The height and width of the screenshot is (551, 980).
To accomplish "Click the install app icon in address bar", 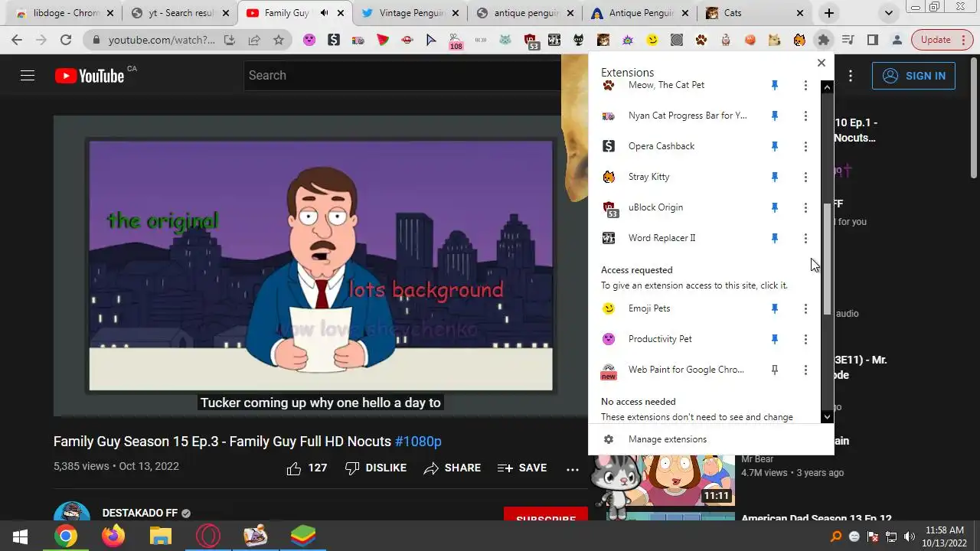I will coord(230,40).
